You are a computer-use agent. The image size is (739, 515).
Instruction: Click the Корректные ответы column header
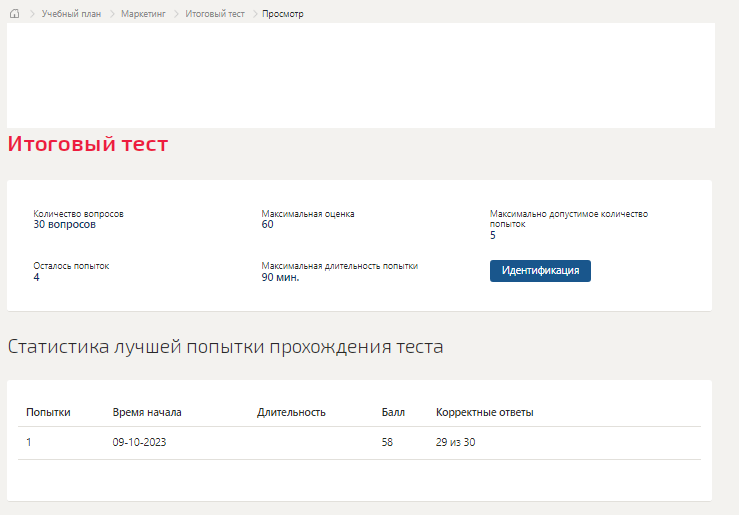(484, 412)
